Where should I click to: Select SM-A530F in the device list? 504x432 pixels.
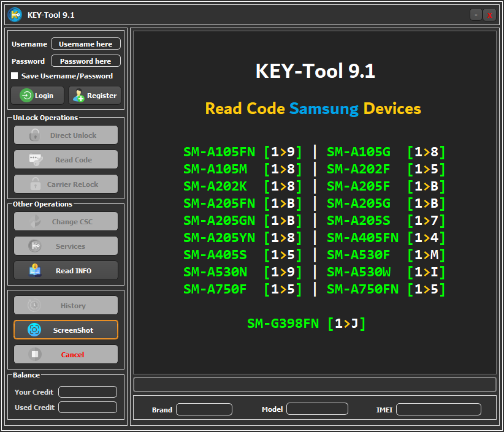pos(359,255)
